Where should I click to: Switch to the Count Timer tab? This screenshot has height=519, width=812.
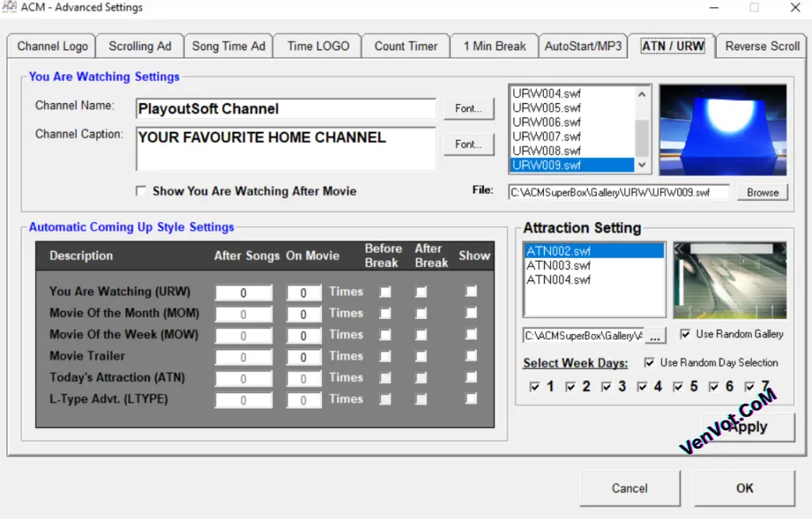(x=405, y=46)
